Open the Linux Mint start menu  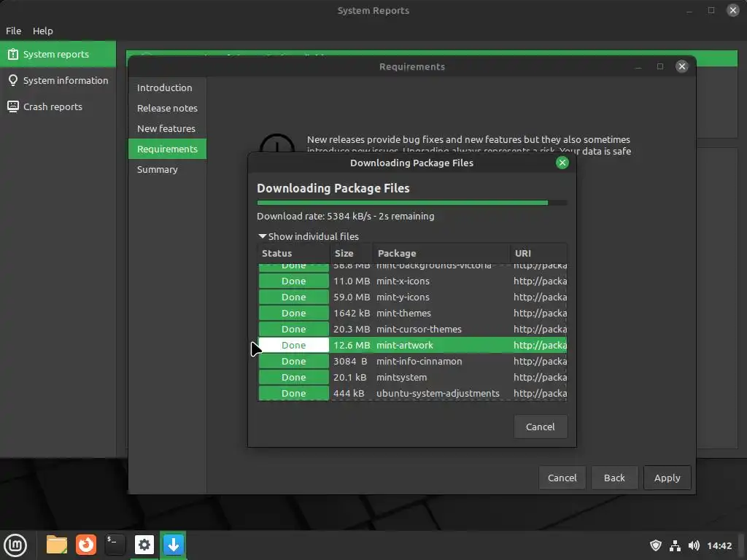point(15,545)
